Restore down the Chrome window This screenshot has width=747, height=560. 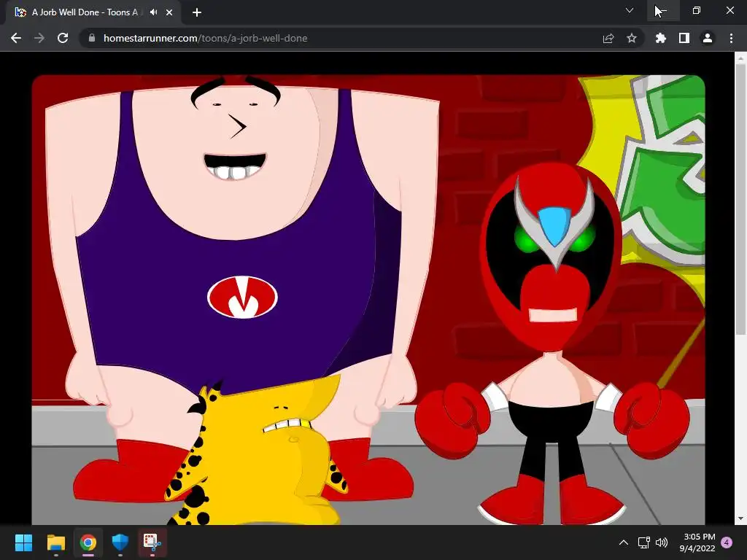[x=697, y=10]
